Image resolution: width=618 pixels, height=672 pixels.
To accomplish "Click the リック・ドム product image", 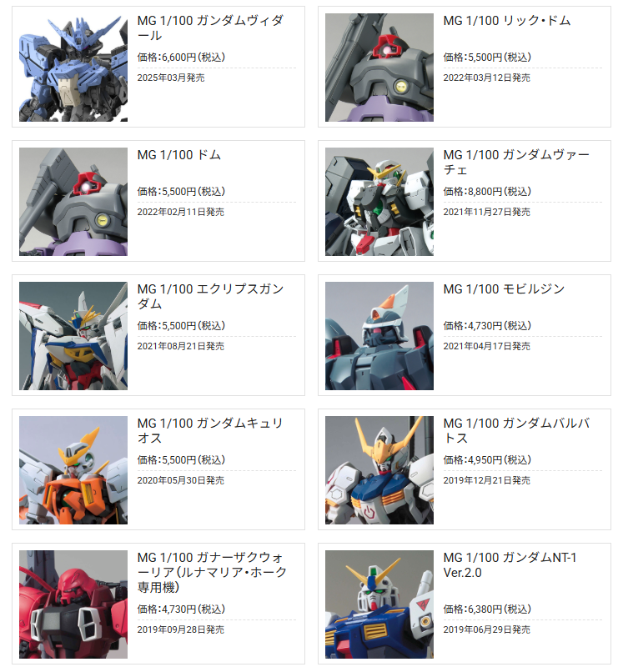I will tap(379, 68).
